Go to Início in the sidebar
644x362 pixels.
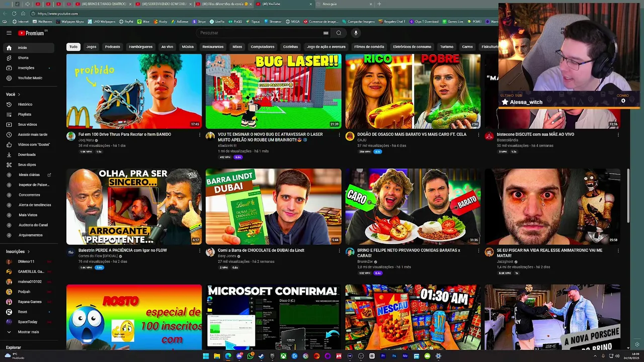coord(28,48)
